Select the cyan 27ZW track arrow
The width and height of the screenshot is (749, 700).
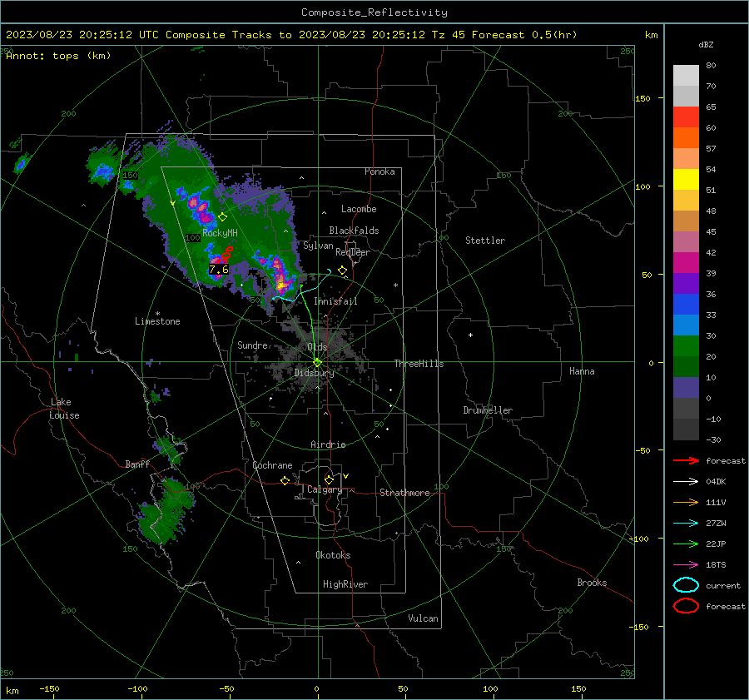click(x=686, y=523)
